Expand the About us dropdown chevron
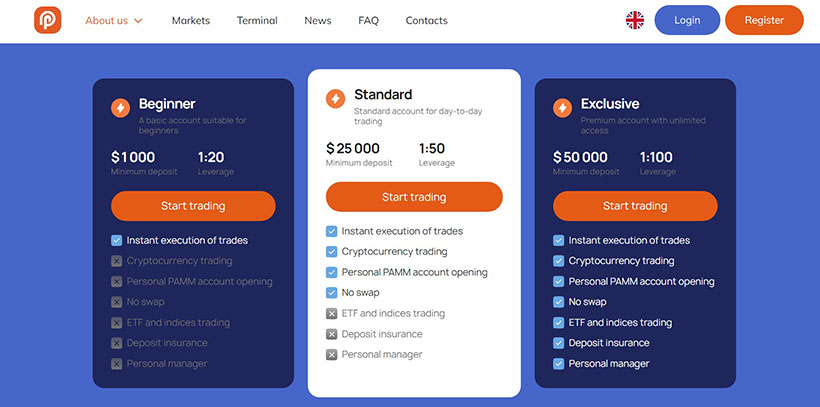 pyautogui.click(x=138, y=21)
